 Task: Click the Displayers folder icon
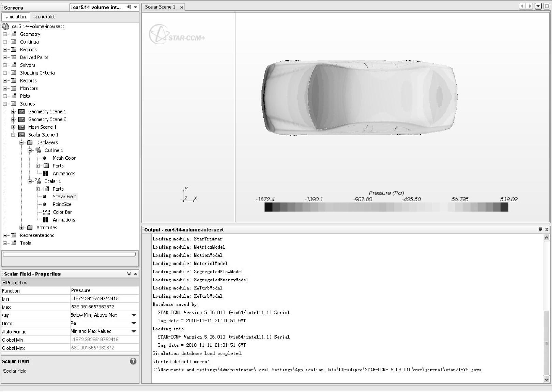[x=30, y=142]
